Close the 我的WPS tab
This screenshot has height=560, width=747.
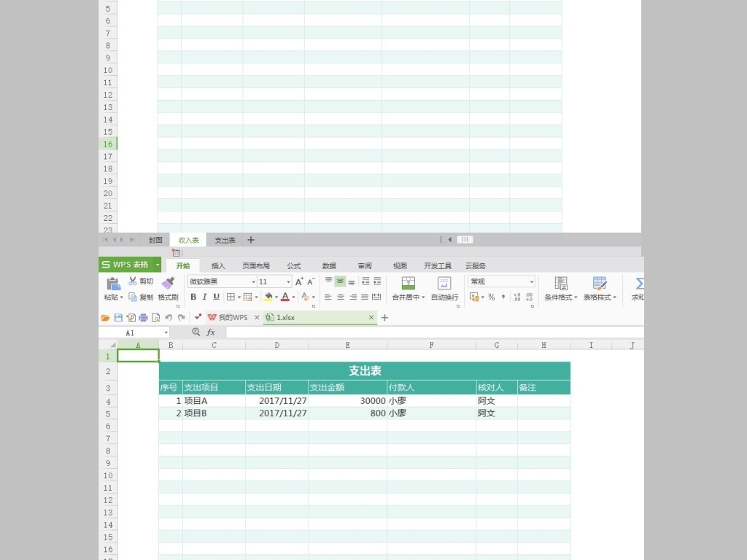tap(257, 317)
